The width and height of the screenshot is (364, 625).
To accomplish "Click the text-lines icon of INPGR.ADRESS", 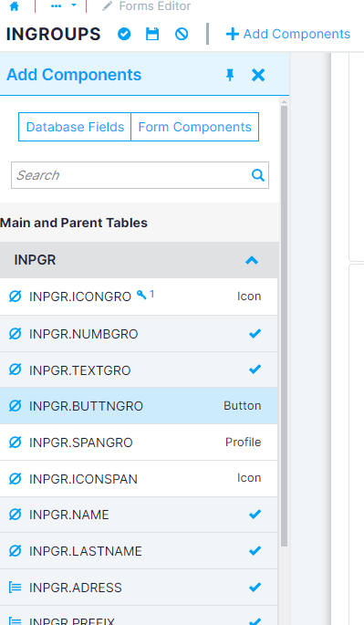I will pos(15,587).
